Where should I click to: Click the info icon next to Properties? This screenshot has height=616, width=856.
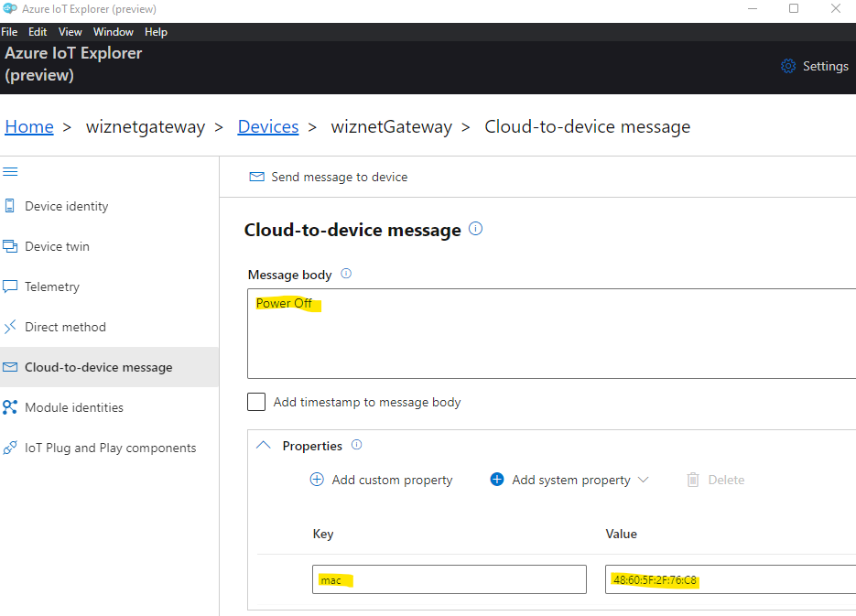356,445
